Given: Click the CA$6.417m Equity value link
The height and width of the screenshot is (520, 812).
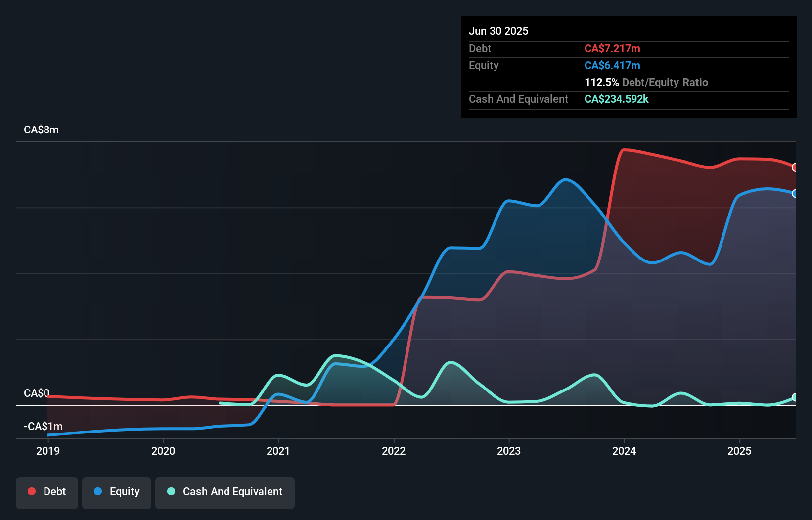Looking at the screenshot, I should pyautogui.click(x=612, y=65).
